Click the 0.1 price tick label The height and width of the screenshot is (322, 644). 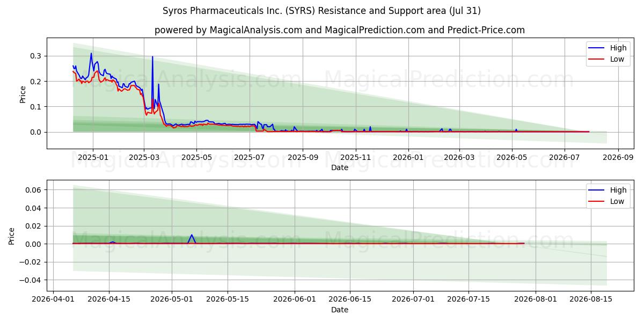click(37, 107)
